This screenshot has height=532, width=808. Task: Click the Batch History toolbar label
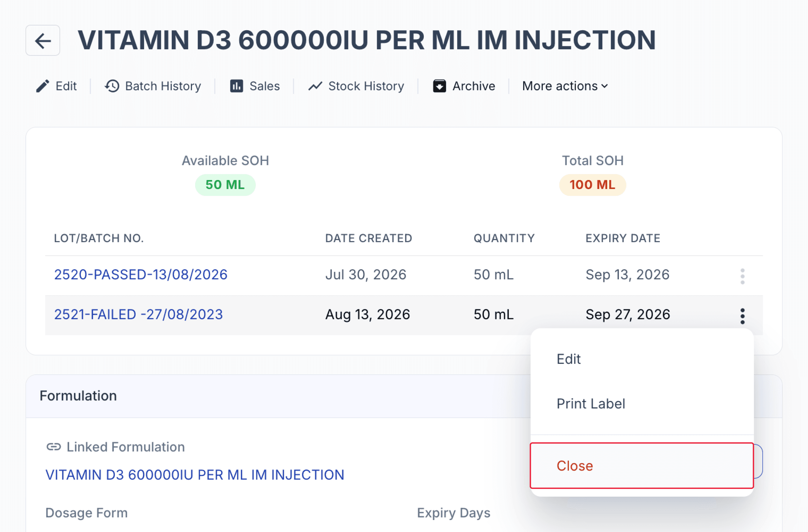(x=163, y=86)
